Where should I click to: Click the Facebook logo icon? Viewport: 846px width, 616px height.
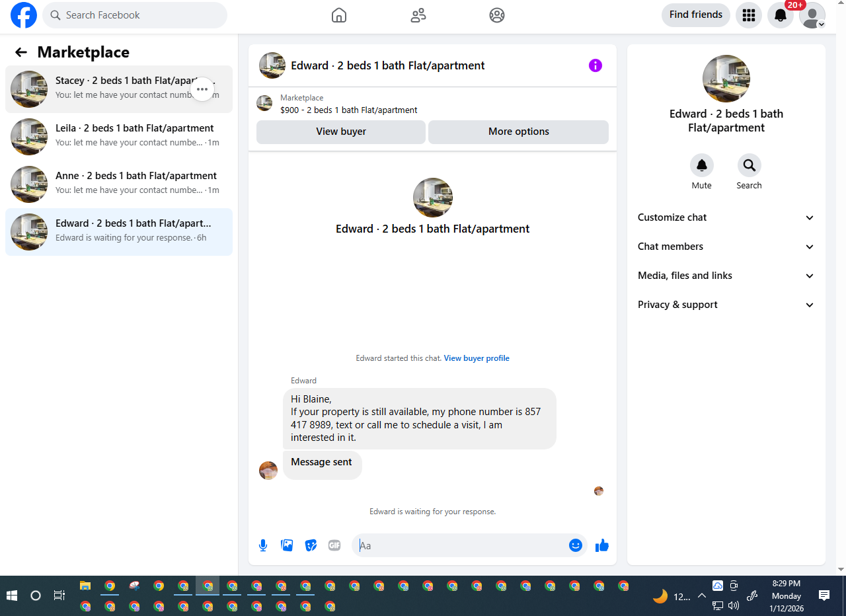pos(24,15)
